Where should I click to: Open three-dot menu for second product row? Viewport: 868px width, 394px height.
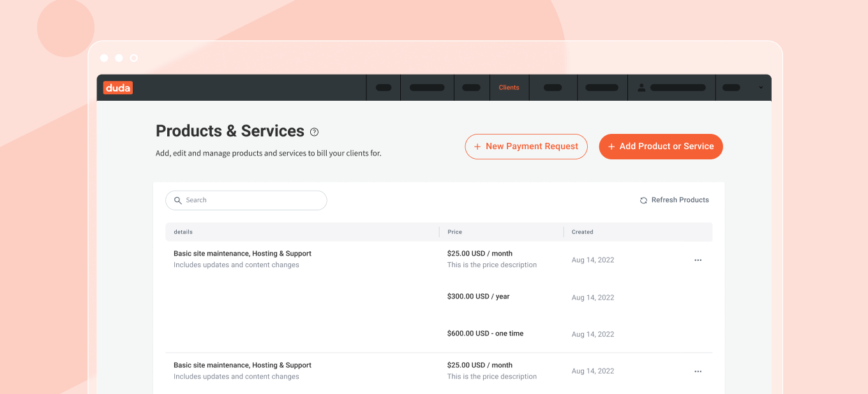pyautogui.click(x=698, y=372)
